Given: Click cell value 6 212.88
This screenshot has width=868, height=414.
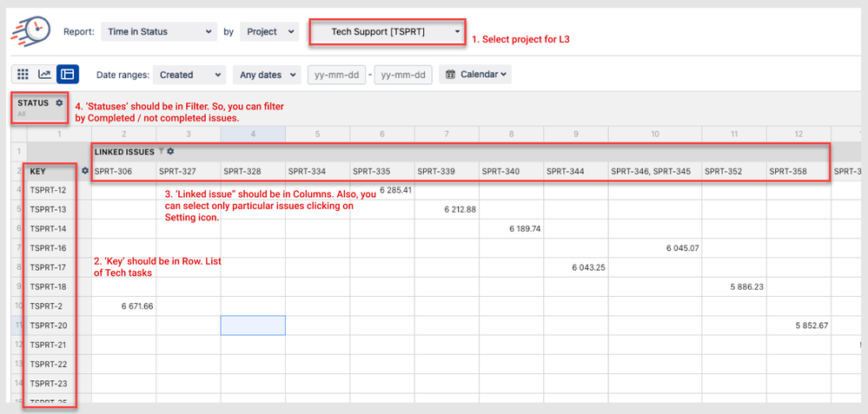Looking at the screenshot, I should 460,209.
